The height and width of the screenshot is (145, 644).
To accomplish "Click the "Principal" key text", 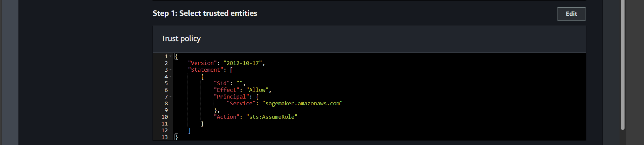I will tap(231, 97).
